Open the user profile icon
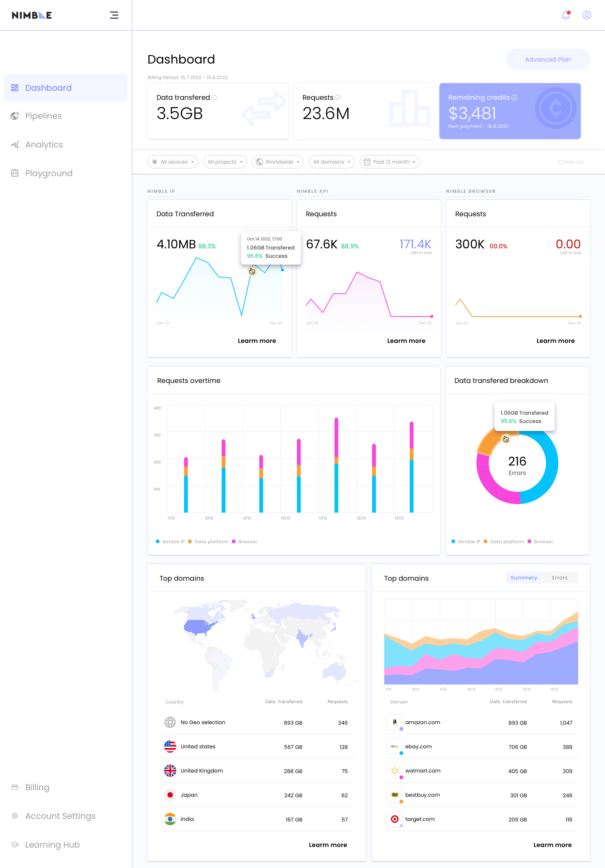The width and height of the screenshot is (605, 868). (x=586, y=15)
